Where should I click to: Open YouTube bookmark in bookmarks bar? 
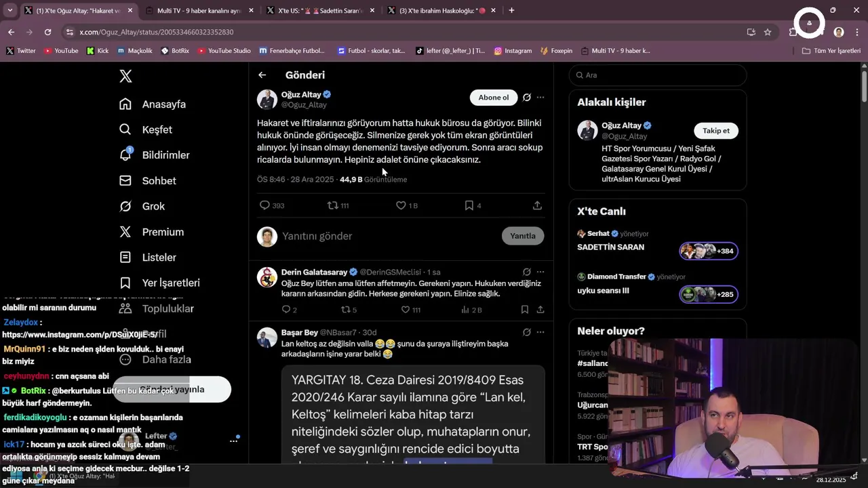point(61,51)
